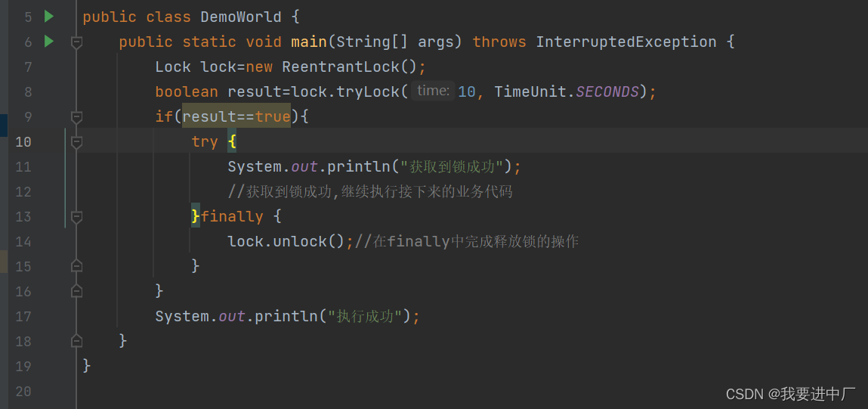The image size is (868, 409).
Task: Click the run icon beside class DemoWorld
Action: (x=49, y=16)
